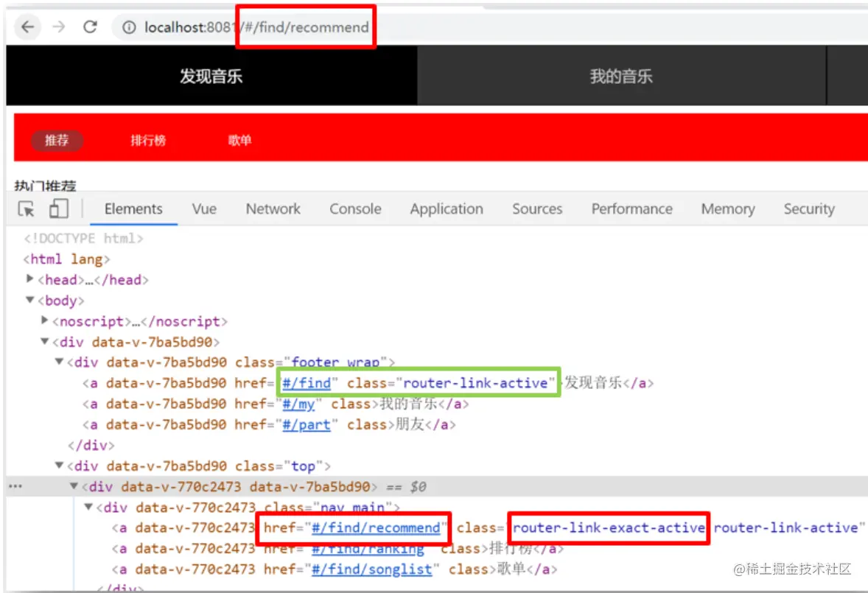Collapse the body node in the DOM tree
Viewport: 868px width, 593px height.
coord(30,300)
